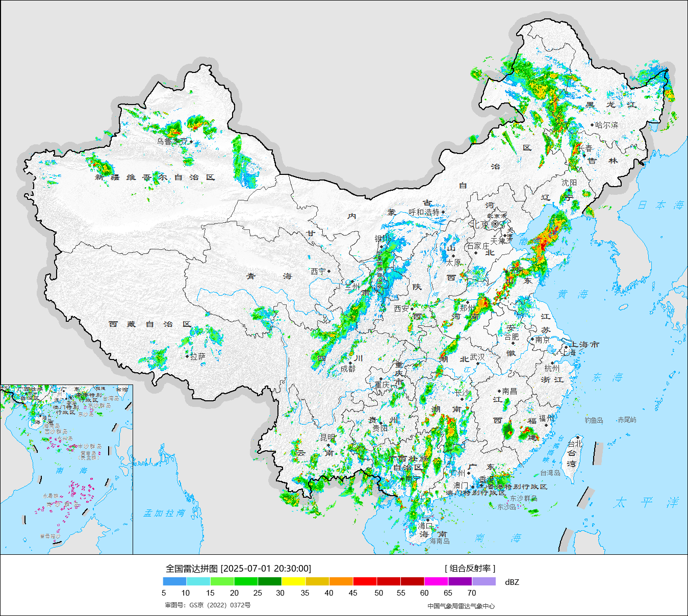Click the Taipei city marker
Screen dimensions: 688x616
pos(577,437)
